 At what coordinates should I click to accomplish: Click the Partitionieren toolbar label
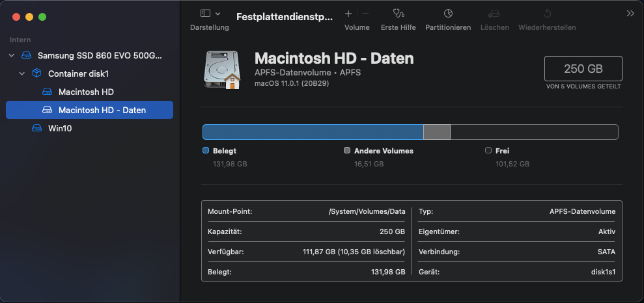click(x=448, y=27)
